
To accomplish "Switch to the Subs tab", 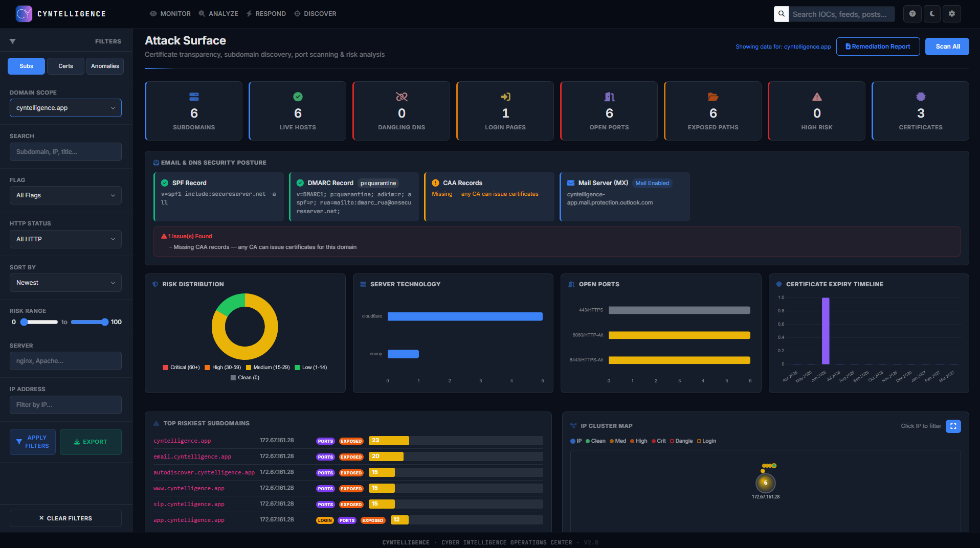I will tap(26, 66).
